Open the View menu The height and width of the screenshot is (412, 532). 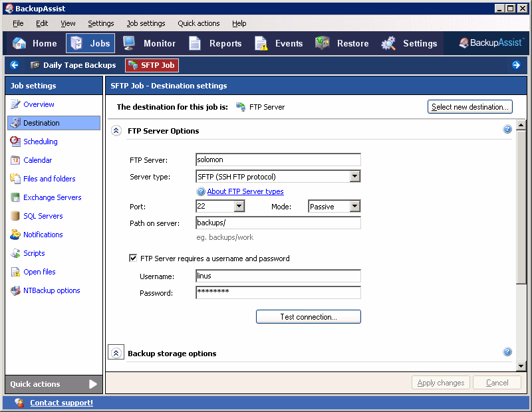point(68,23)
